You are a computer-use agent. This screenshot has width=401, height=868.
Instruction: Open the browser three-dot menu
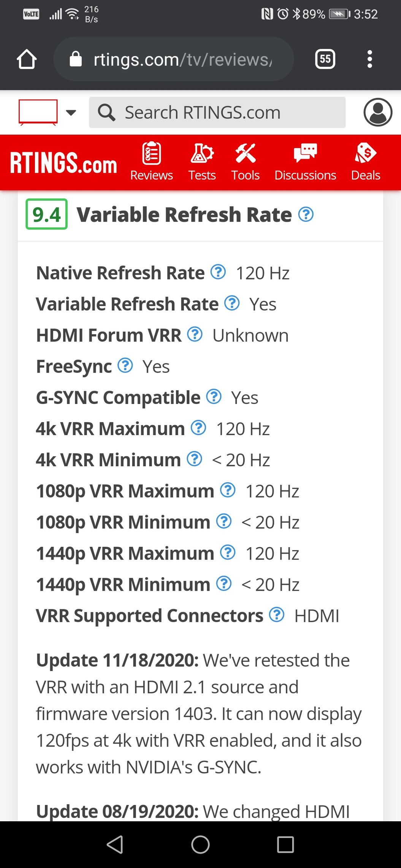[369, 59]
